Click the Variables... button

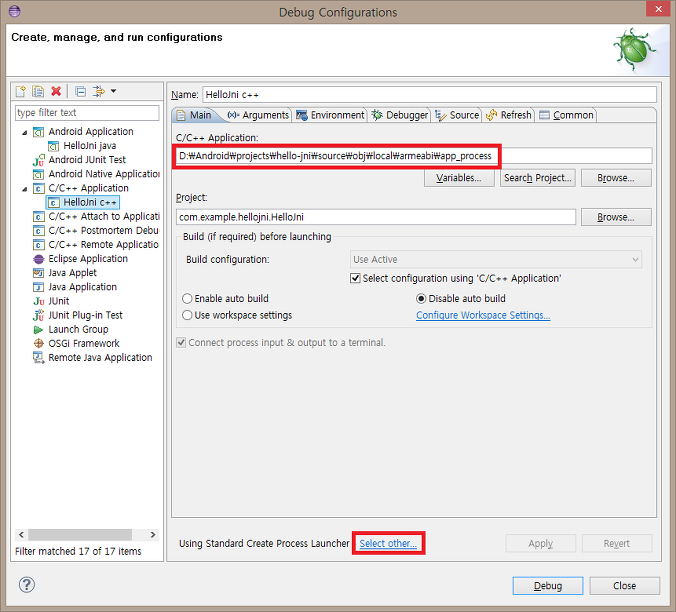pos(459,178)
